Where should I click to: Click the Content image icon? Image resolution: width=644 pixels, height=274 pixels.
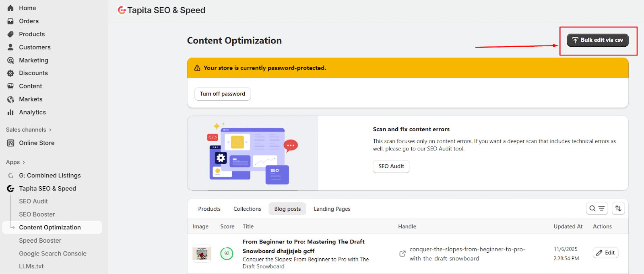click(10, 86)
